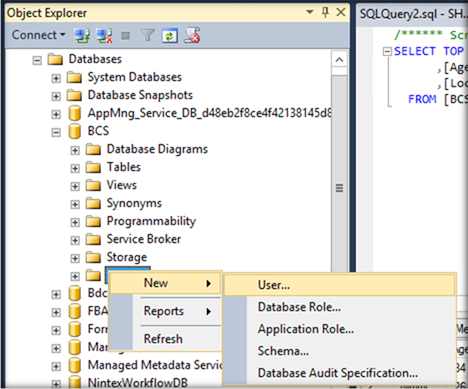Screen dimensions: 468x389
Task: Expand the Storage folder
Action: 75,258
